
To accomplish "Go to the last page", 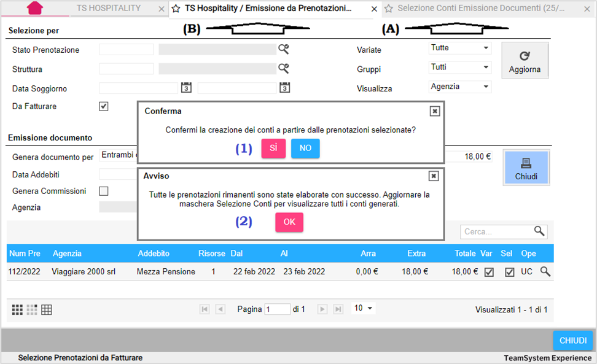I will tap(338, 309).
